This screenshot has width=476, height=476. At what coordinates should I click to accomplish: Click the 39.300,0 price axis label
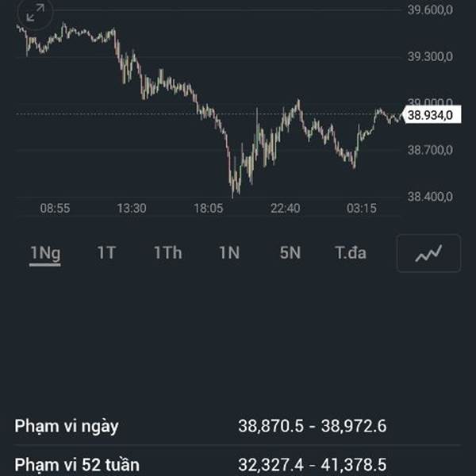(430, 56)
